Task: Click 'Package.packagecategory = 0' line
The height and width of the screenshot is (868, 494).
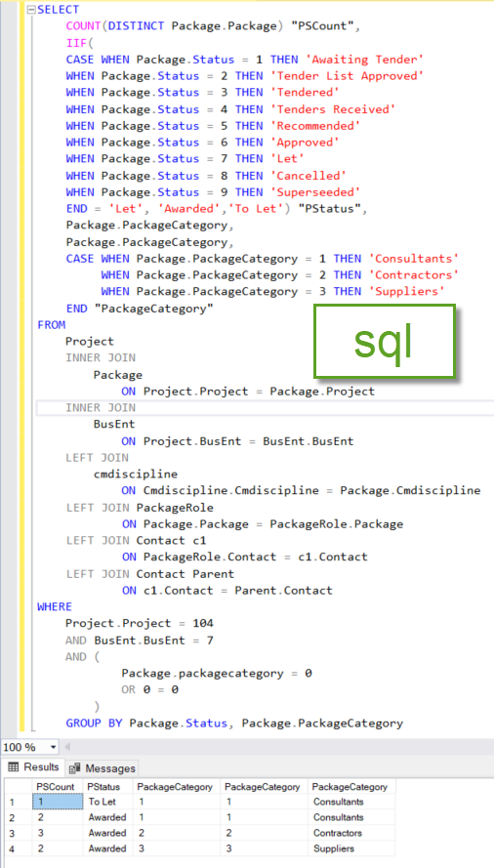Action: [x=217, y=673]
